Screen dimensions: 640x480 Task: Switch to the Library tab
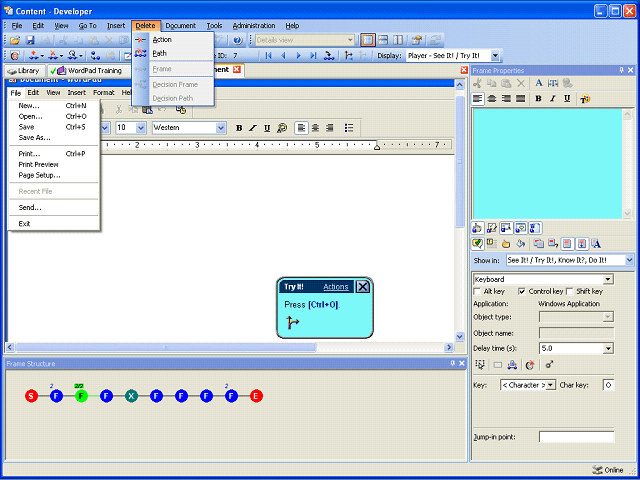coord(24,71)
